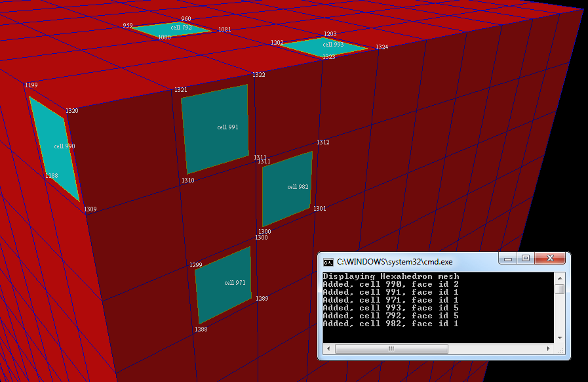
Task: Select the top face labeled cell 993
Action: 324,47
